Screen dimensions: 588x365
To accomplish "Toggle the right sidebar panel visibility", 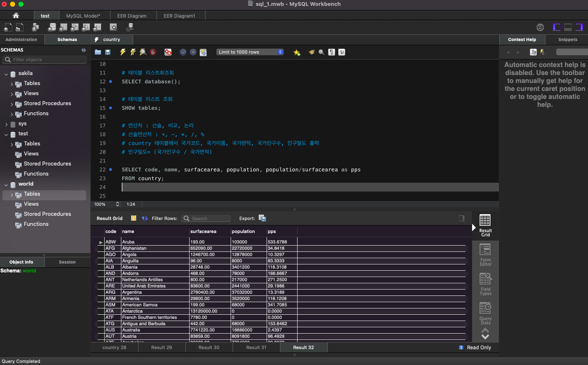I will 579,27.
